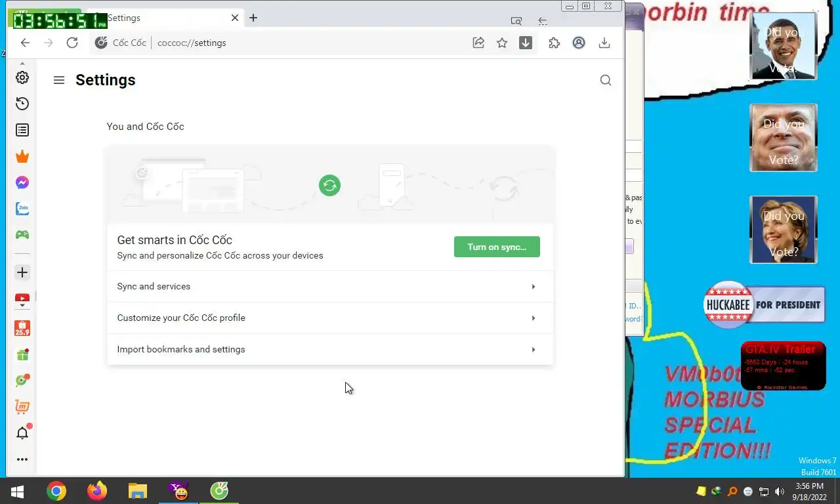Click the You and Cốc Cốc heading
Screen dimensions: 840x504
145,127
